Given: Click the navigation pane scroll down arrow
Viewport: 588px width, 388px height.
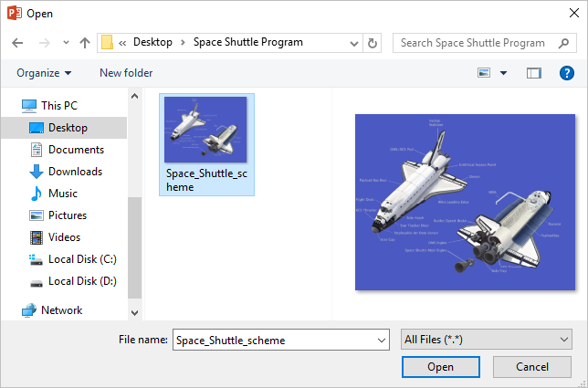Looking at the screenshot, I should [135, 312].
